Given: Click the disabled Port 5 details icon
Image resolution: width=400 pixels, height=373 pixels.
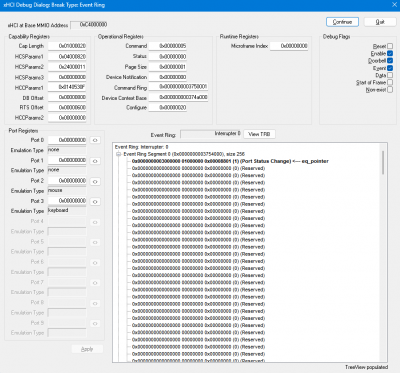Looking at the screenshot, I should click(95, 242).
